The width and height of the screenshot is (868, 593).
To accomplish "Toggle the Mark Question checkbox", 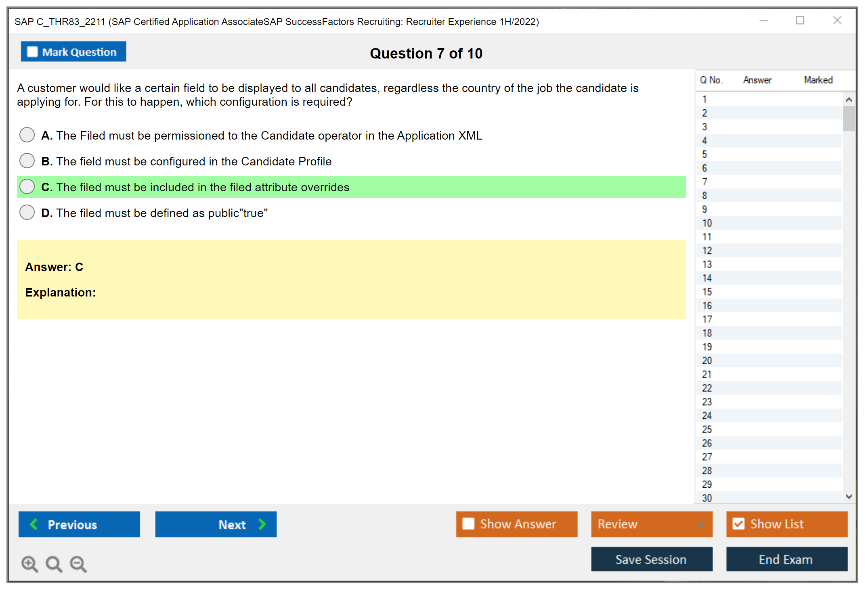I will [x=32, y=52].
